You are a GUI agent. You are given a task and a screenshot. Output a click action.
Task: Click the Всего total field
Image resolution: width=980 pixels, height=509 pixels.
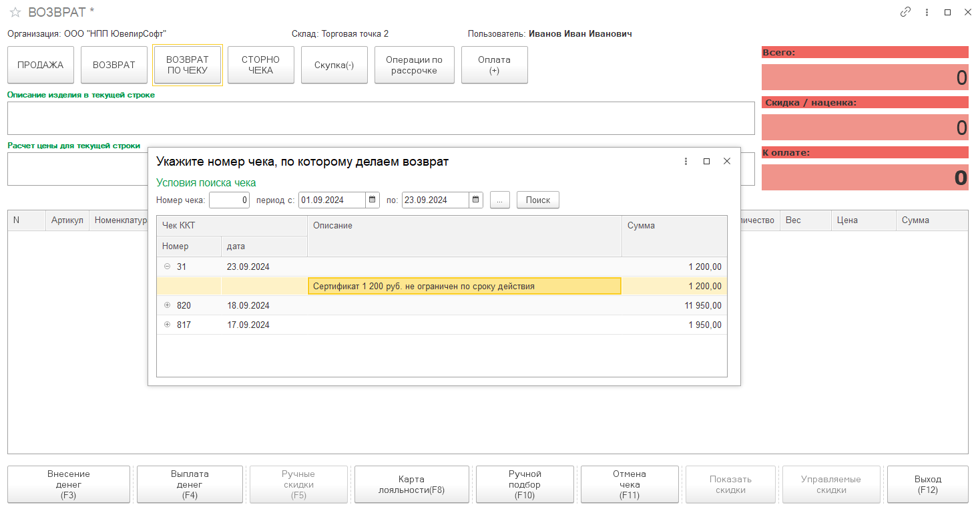[x=865, y=77]
